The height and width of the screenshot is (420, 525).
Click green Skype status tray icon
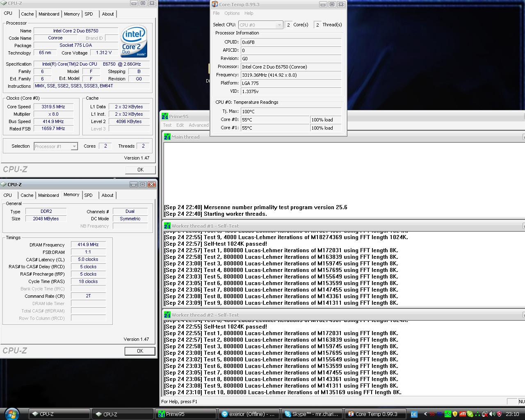point(470,414)
